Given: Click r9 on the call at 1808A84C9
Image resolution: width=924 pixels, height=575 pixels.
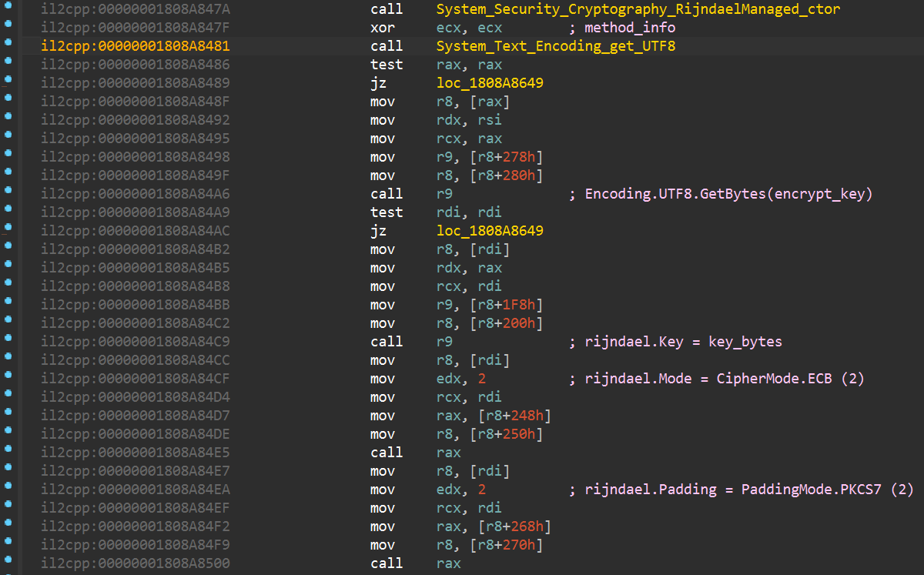Looking at the screenshot, I should pos(444,342).
